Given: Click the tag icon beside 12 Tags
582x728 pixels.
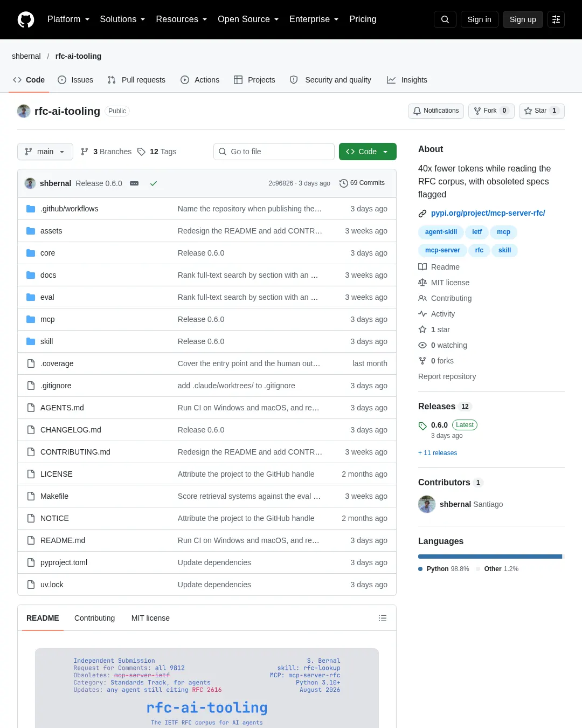Looking at the screenshot, I should [x=141, y=152].
